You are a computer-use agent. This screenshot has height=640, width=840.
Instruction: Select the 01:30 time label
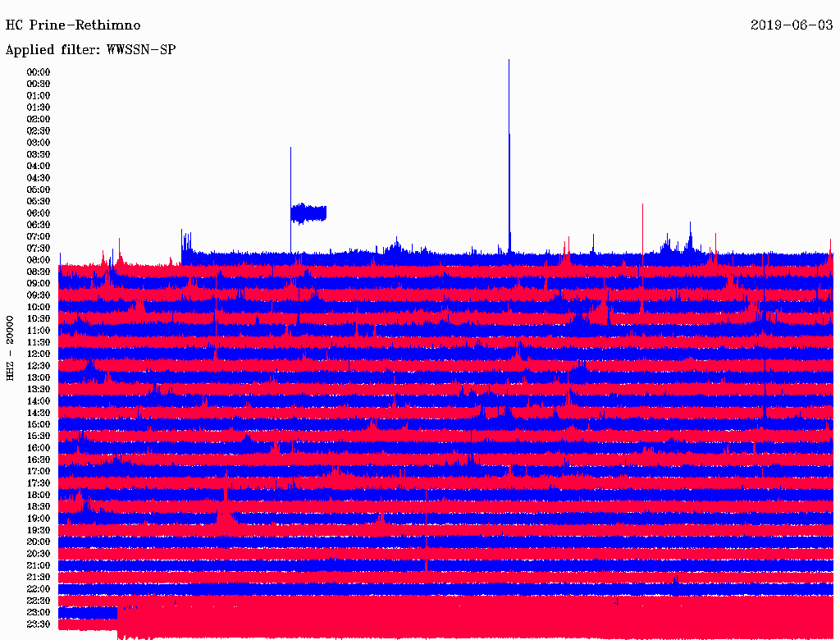click(38, 107)
